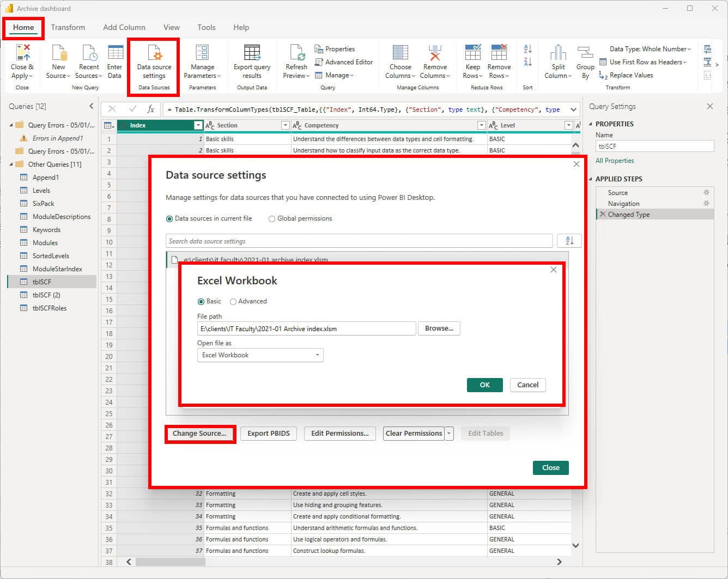Click the Edit Permissions button
The image size is (728, 579).
[340, 434]
